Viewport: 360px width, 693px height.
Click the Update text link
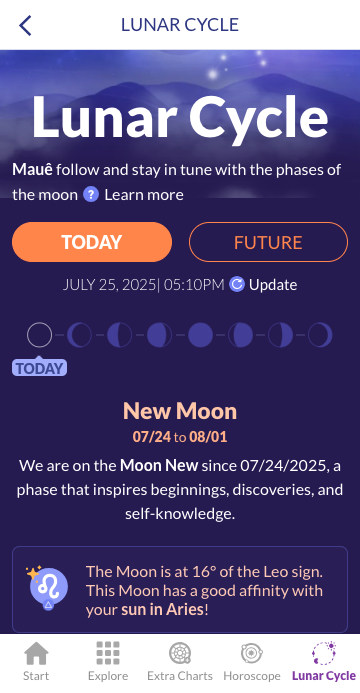tap(273, 285)
